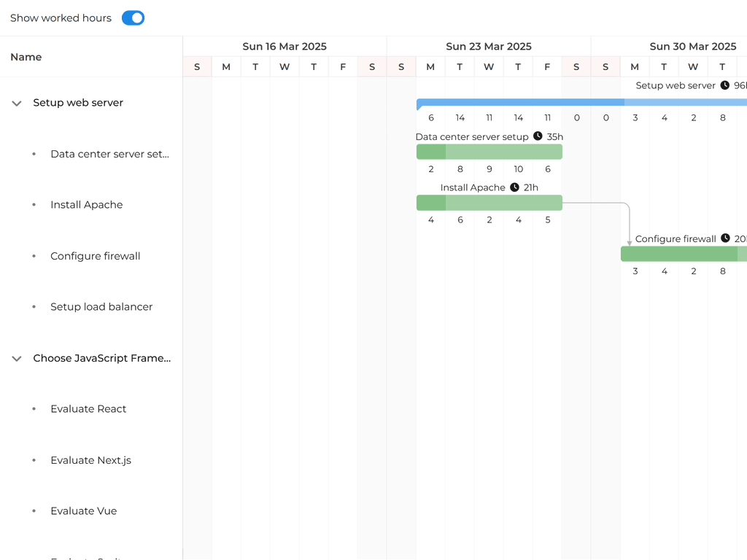
Task: Click the clock icon beside Data center server setup
Action: (x=538, y=136)
